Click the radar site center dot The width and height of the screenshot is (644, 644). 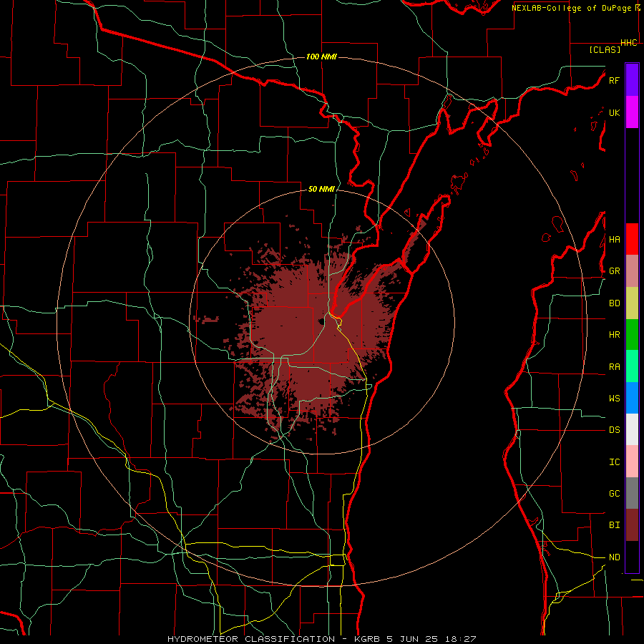(x=321, y=321)
